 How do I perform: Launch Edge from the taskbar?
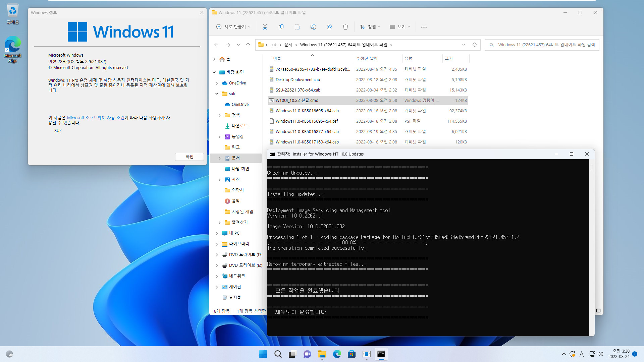(x=337, y=354)
